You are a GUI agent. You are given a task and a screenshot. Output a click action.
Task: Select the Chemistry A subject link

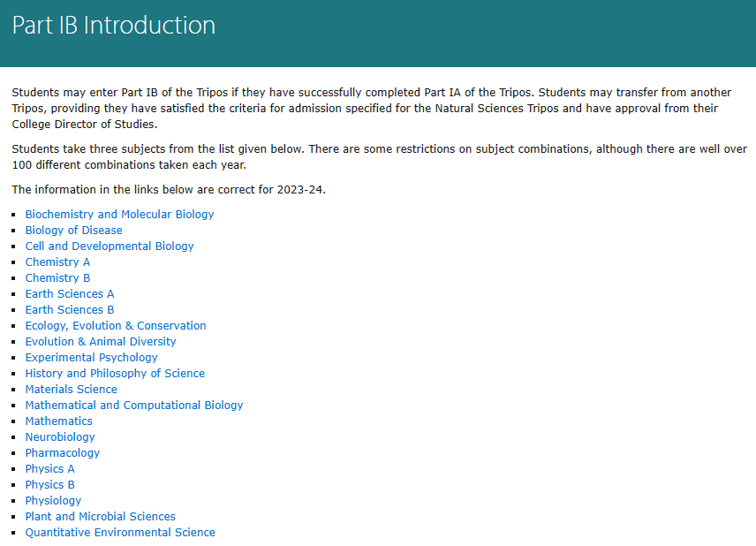pos(57,262)
